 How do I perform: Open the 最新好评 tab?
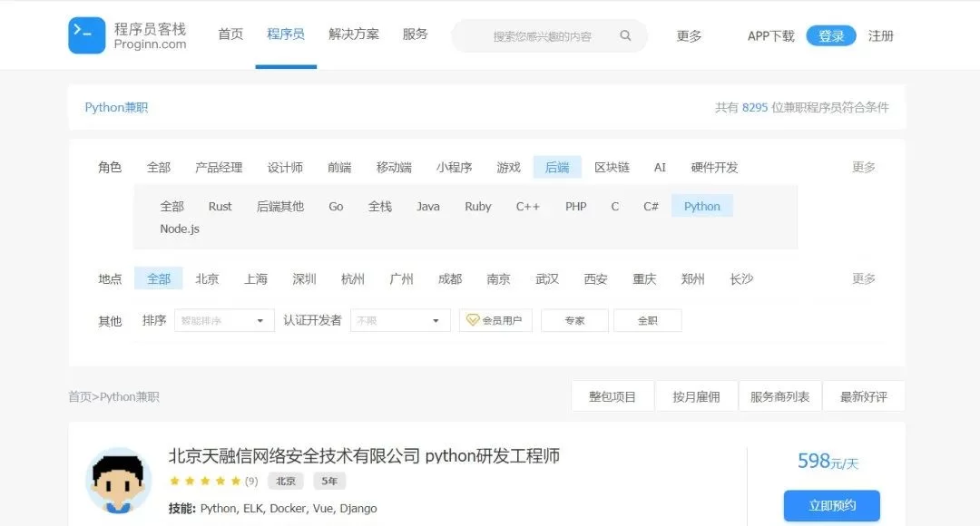coord(863,396)
